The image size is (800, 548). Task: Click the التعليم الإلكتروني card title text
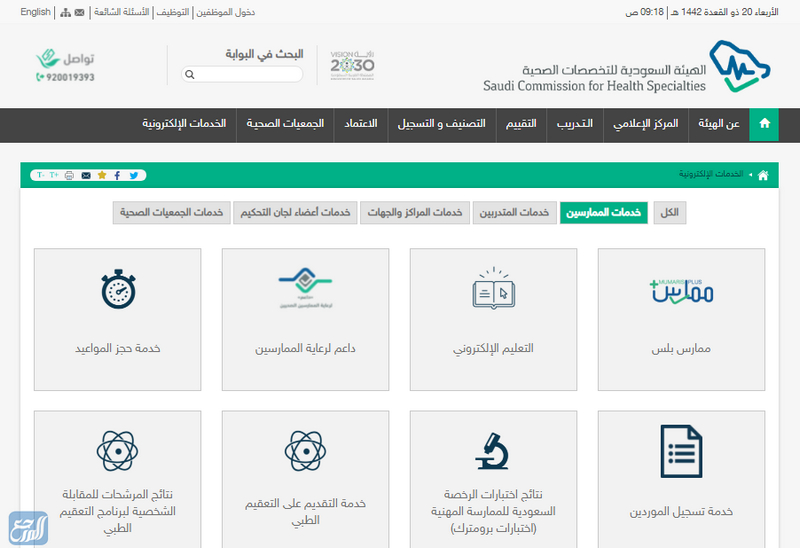493,348
